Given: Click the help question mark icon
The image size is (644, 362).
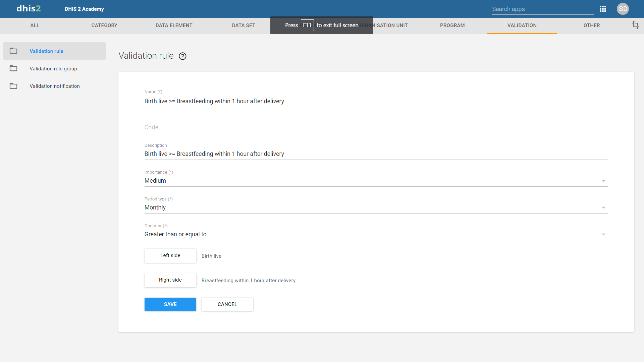Looking at the screenshot, I should pos(182,56).
